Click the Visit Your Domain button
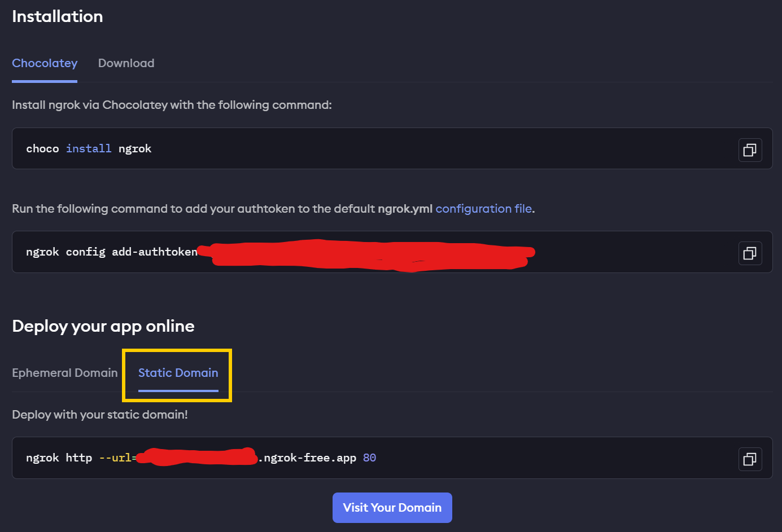The width and height of the screenshot is (782, 532). (392, 508)
